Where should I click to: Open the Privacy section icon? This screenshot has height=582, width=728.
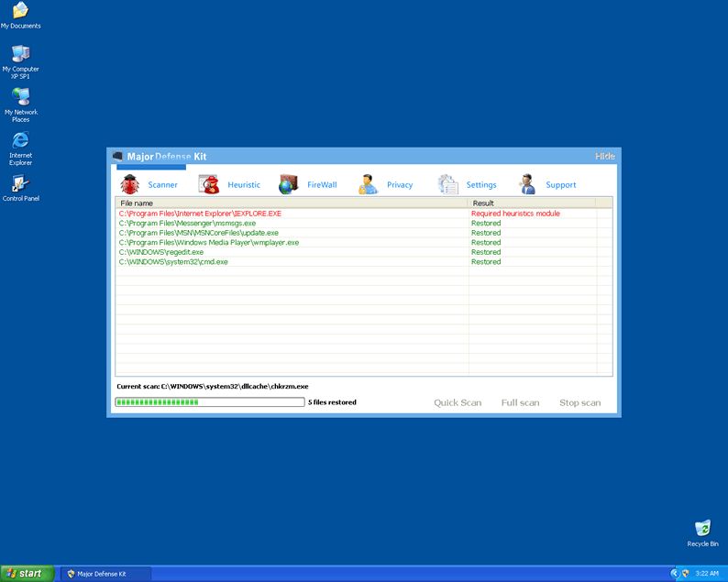369,184
